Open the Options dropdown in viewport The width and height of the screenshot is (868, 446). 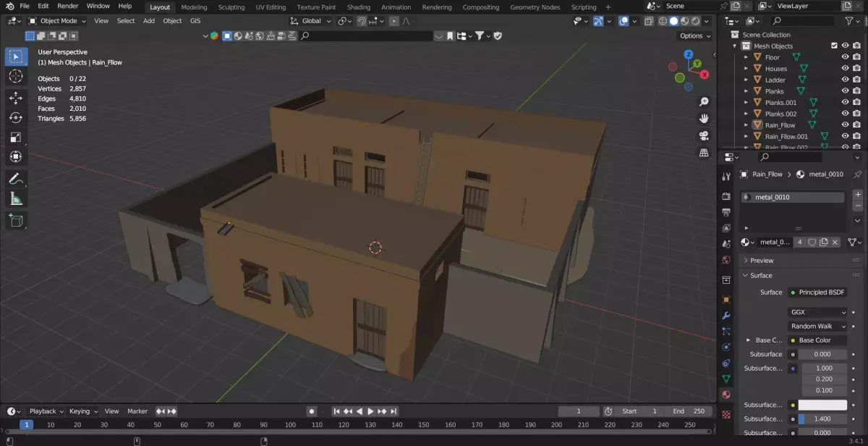click(694, 35)
